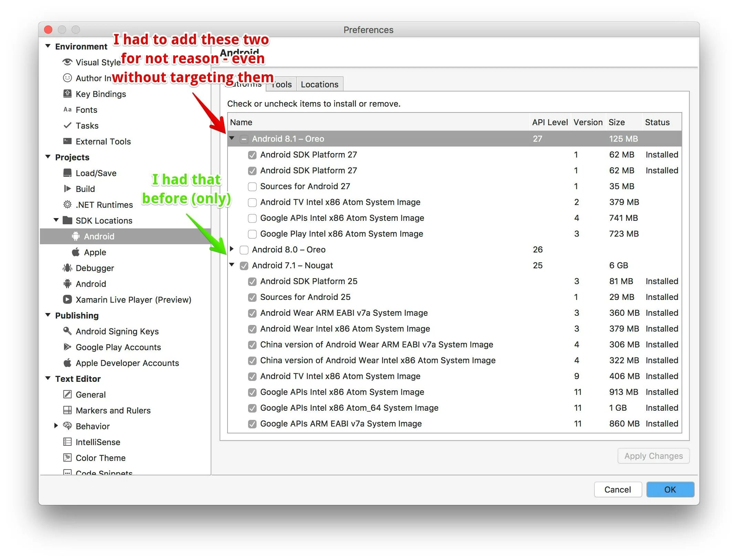Click the Google Play Accounts icon
This screenshot has height=560, width=738.
point(67,347)
